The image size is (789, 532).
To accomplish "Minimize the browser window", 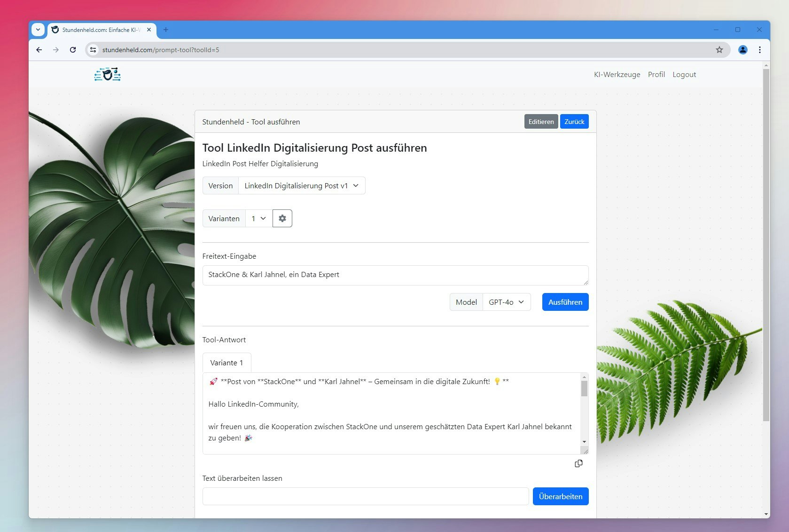I will 716,30.
